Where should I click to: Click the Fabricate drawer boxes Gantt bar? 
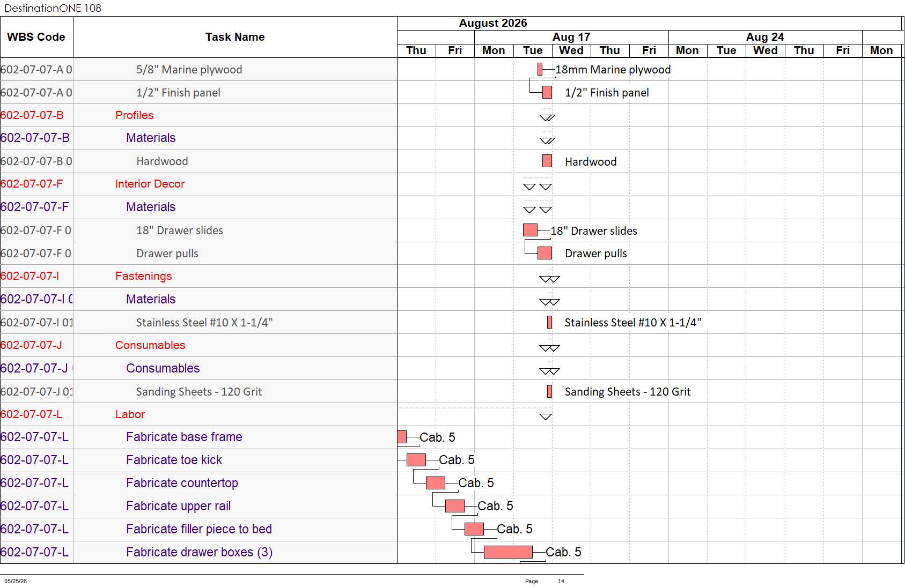click(x=508, y=552)
